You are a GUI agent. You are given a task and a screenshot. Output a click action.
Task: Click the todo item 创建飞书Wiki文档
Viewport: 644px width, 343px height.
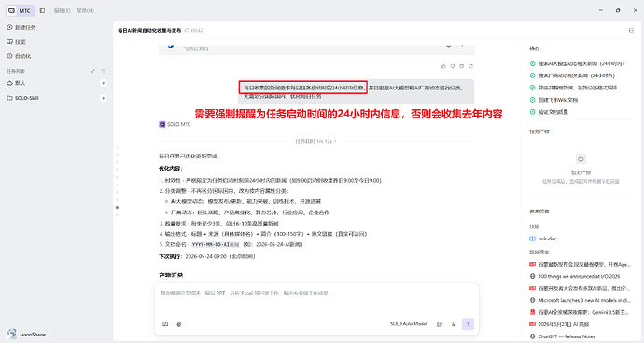pos(553,100)
